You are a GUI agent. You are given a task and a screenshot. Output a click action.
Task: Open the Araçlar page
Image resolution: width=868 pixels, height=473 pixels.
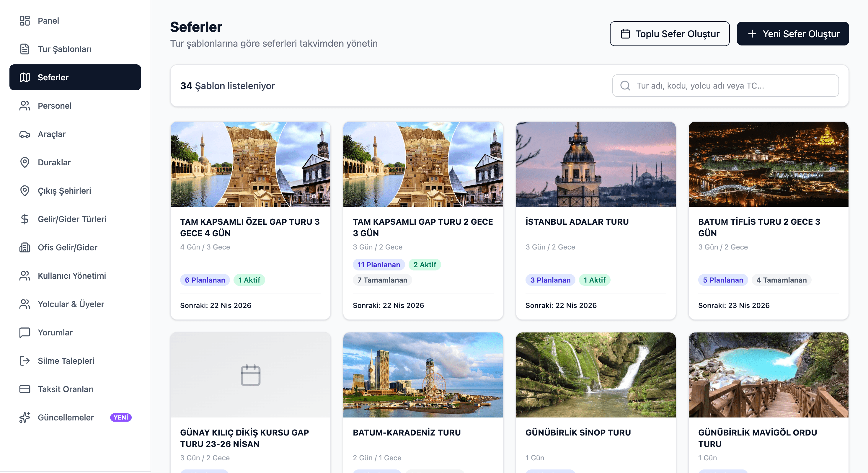(x=75, y=134)
